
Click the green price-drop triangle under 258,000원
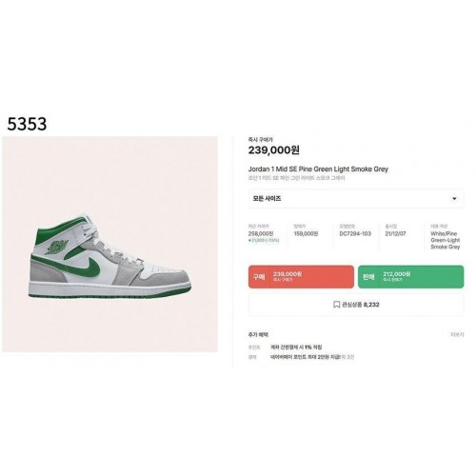[x=249, y=241]
